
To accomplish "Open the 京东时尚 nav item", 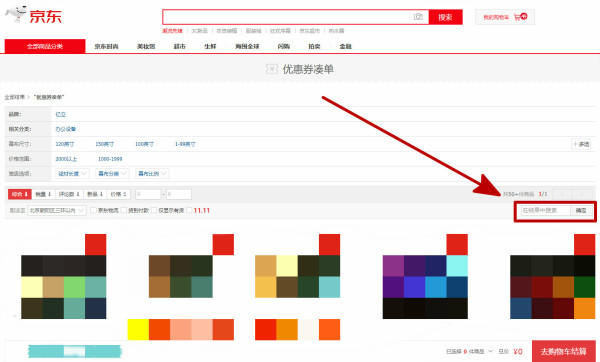I will 106,46.
